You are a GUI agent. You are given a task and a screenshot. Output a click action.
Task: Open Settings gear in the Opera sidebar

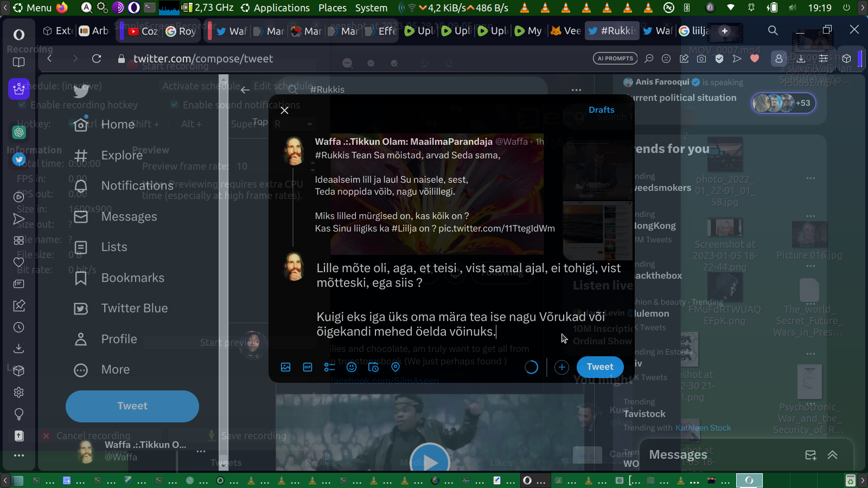click(19, 392)
